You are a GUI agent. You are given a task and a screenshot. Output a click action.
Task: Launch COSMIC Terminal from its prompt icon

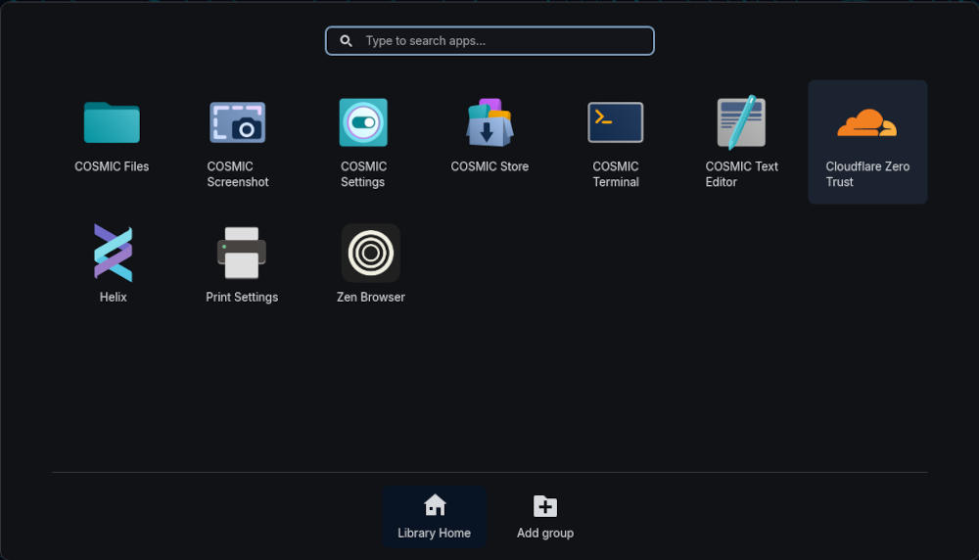(616, 122)
